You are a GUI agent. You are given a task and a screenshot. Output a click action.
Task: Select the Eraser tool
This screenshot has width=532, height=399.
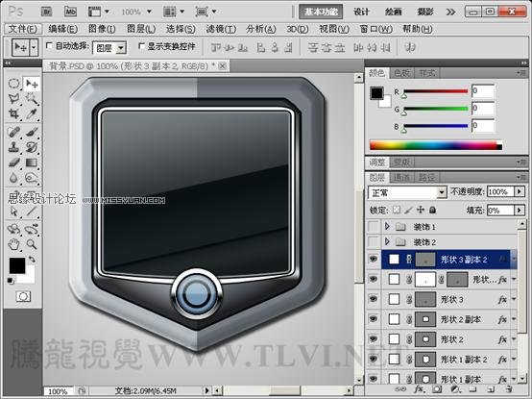click(x=14, y=162)
